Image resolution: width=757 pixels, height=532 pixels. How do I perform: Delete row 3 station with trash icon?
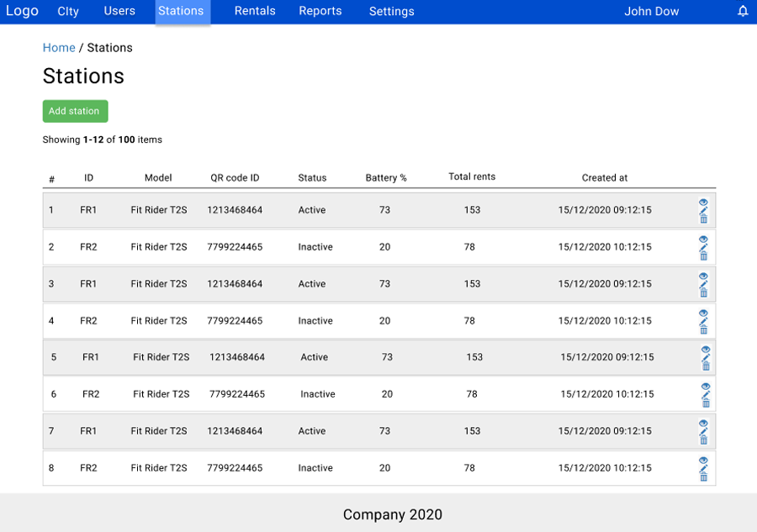703,292
